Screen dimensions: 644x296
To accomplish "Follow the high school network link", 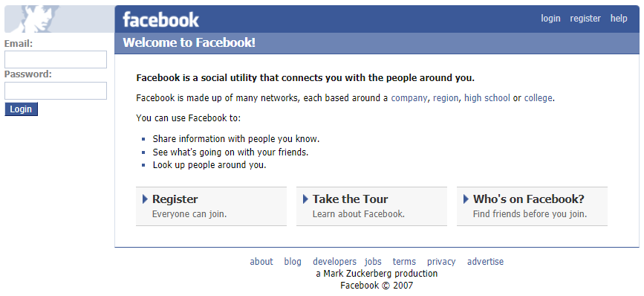I will click(x=487, y=98).
